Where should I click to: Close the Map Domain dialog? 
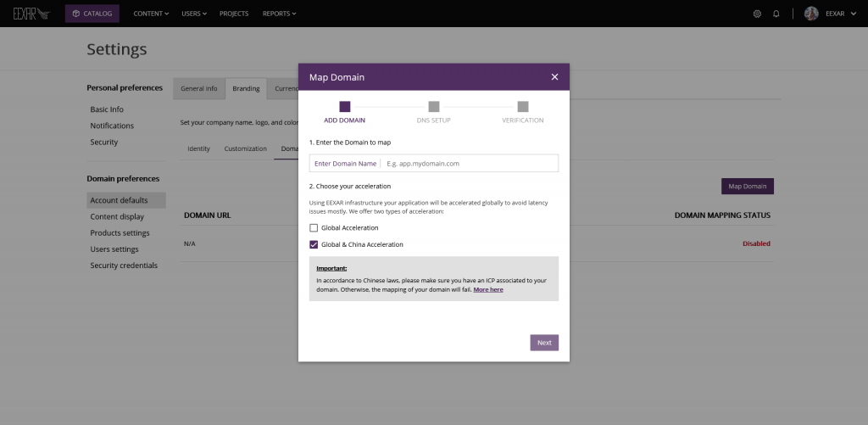click(x=554, y=77)
